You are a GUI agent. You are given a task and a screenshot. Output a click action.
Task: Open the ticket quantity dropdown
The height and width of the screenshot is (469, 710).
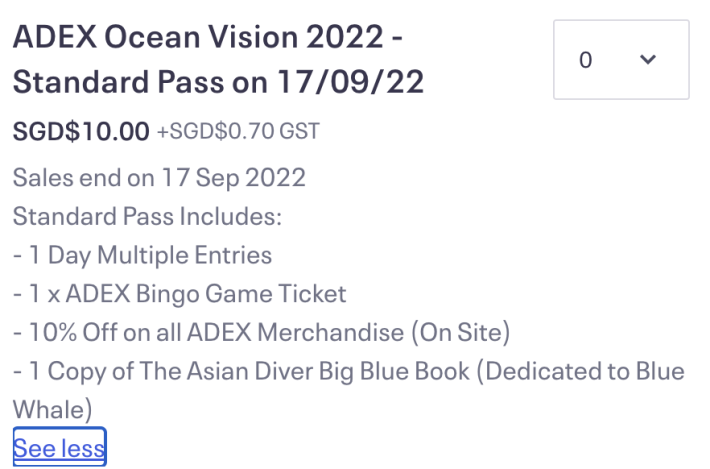coord(620,60)
